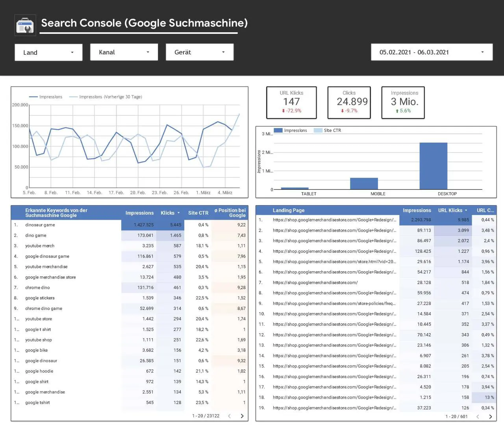Click the Search Console logo icon

(x=25, y=25)
